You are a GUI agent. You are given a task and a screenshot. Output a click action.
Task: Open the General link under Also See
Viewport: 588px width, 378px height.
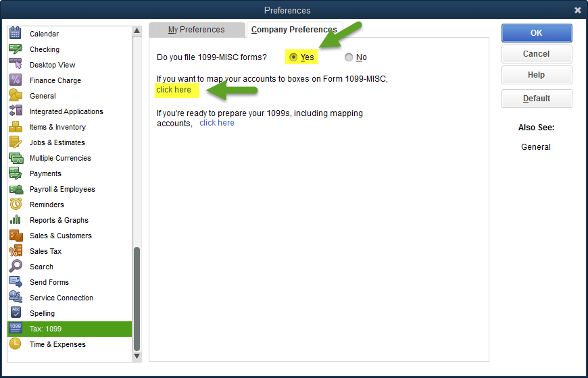(x=536, y=146)
